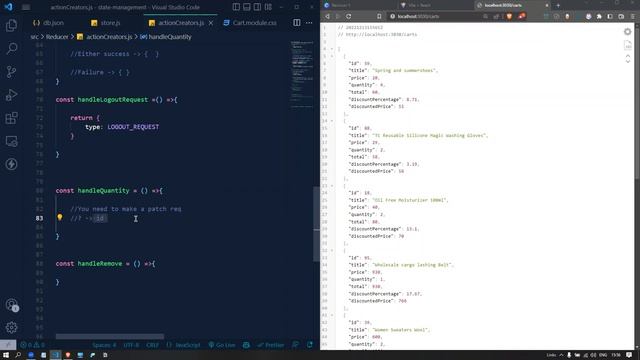Open the browser main menu

632,16
